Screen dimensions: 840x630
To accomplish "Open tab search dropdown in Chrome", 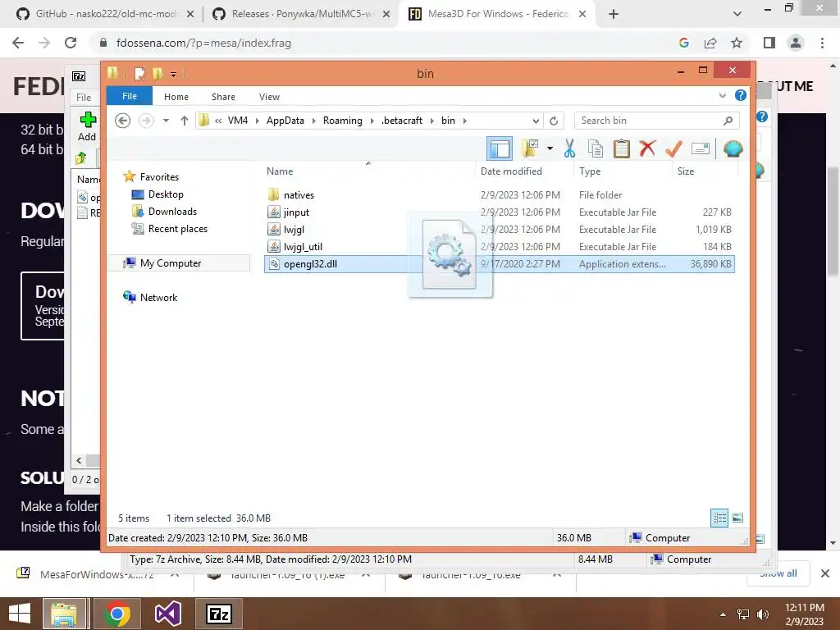I will (x=737, y=14).
